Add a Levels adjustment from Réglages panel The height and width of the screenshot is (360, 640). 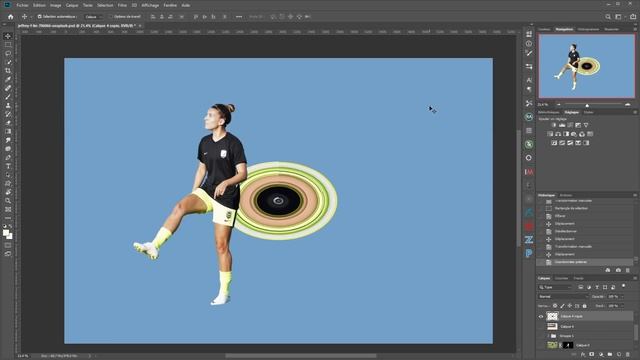[562, 125]
